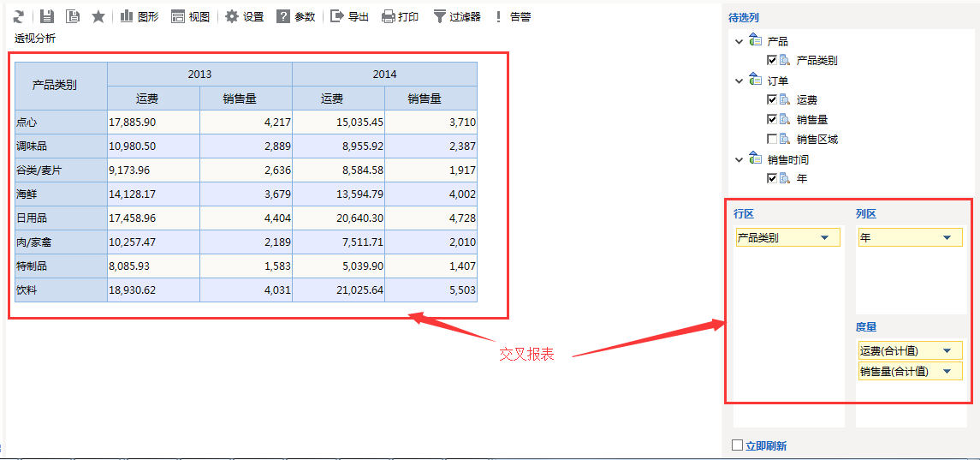Uncheck the 年 checkbox

772,178
